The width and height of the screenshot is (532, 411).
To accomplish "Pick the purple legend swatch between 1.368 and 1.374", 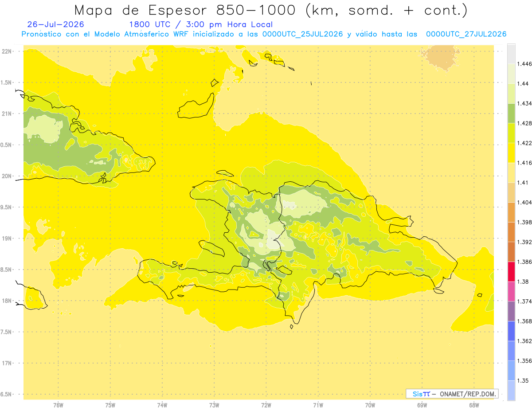I will coord(511,311).
